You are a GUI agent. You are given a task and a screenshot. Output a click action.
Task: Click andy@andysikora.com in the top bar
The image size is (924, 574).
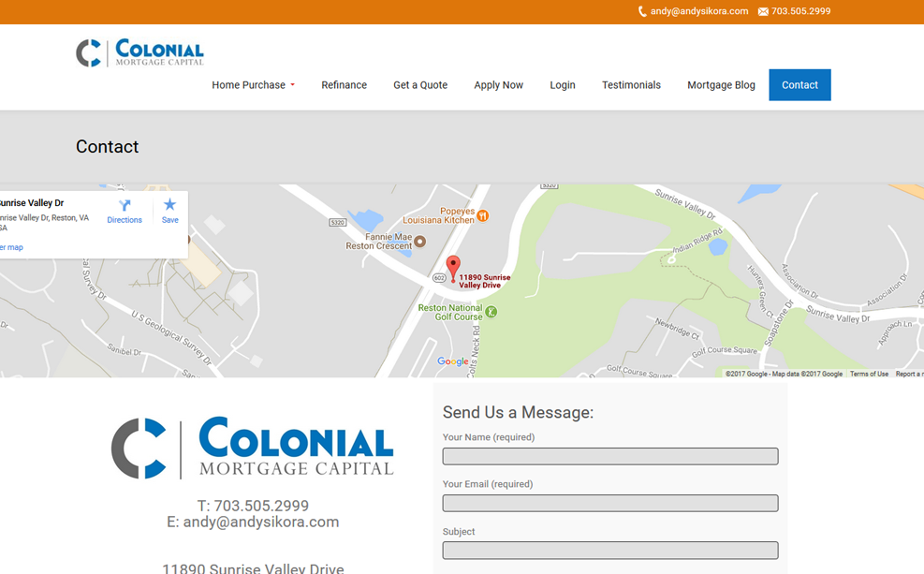point(699,11)
